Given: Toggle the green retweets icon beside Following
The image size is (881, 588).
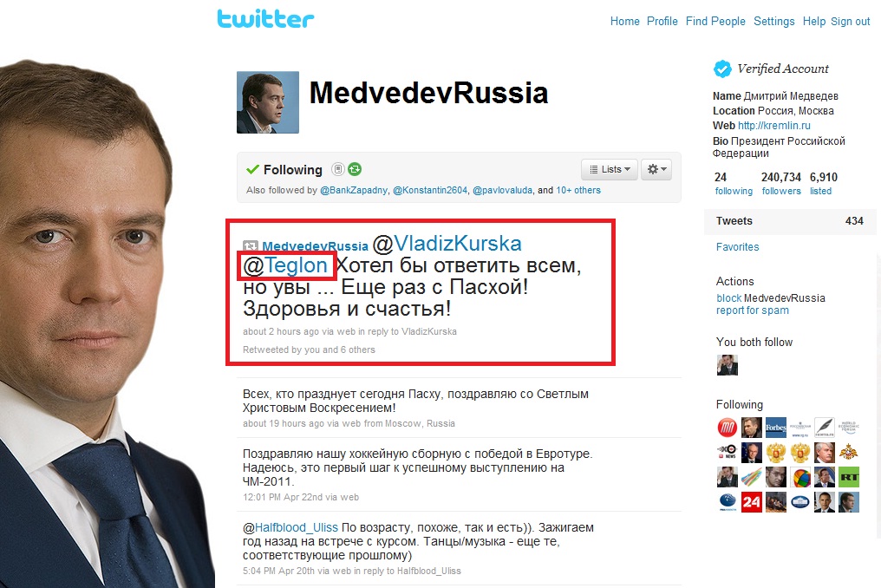Looking at the screenshot, I should (x=355, y=169).
